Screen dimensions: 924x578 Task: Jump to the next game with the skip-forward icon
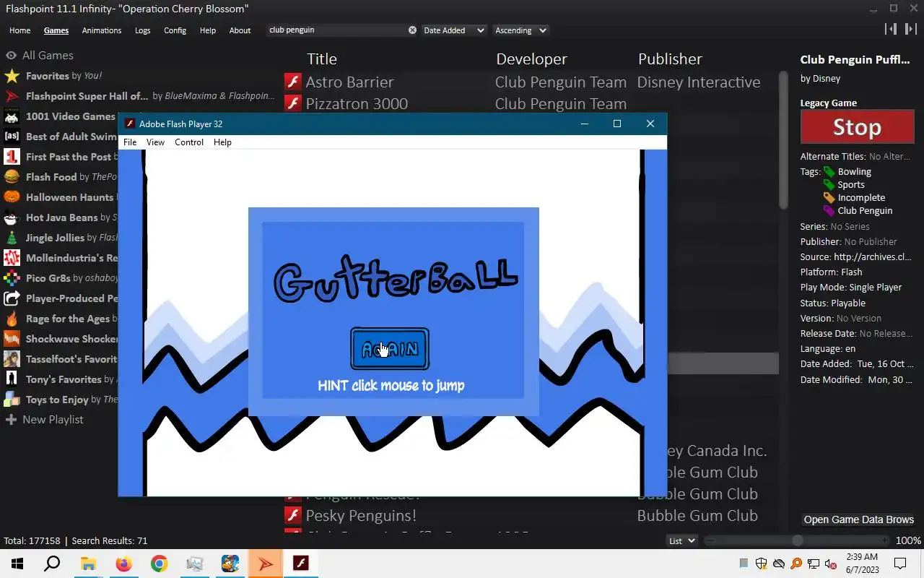click(x=911, y=29)
